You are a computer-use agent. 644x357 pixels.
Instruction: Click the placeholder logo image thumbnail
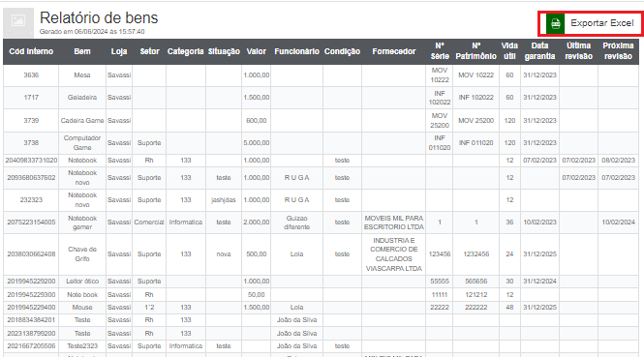coord(18,22)
